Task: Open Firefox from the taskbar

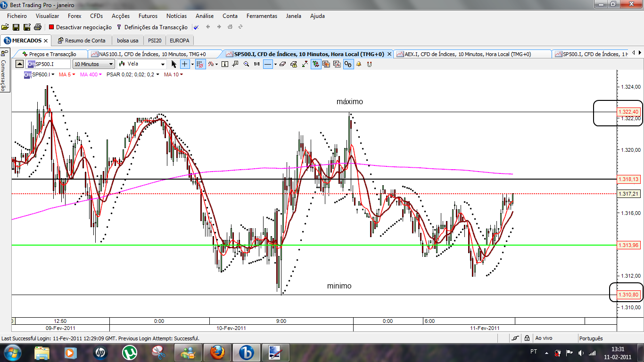Action: click(x=217, y=352)
